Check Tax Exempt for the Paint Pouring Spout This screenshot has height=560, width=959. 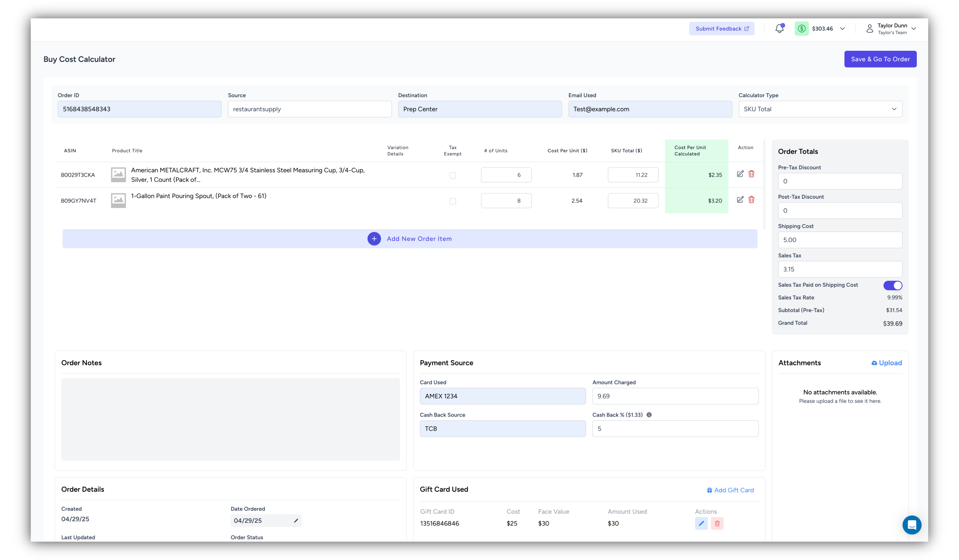pos(452,201)
